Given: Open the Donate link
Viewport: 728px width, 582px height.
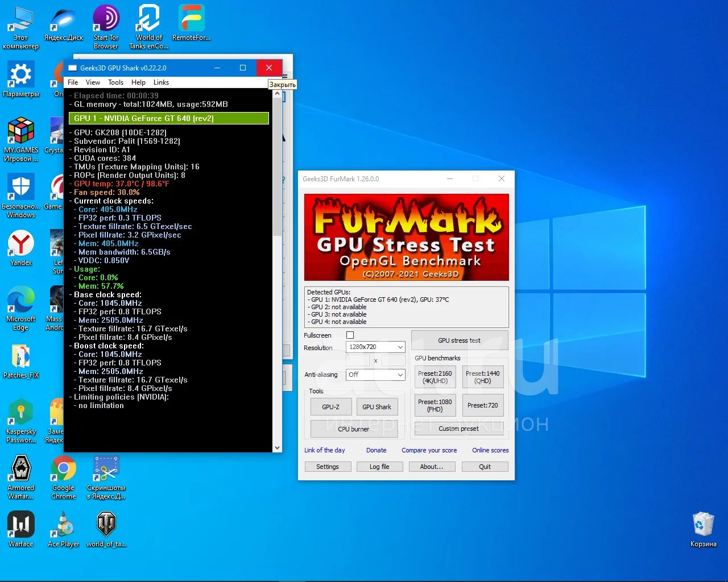Looking at the screenshot, I should click(x=377, y=450).
